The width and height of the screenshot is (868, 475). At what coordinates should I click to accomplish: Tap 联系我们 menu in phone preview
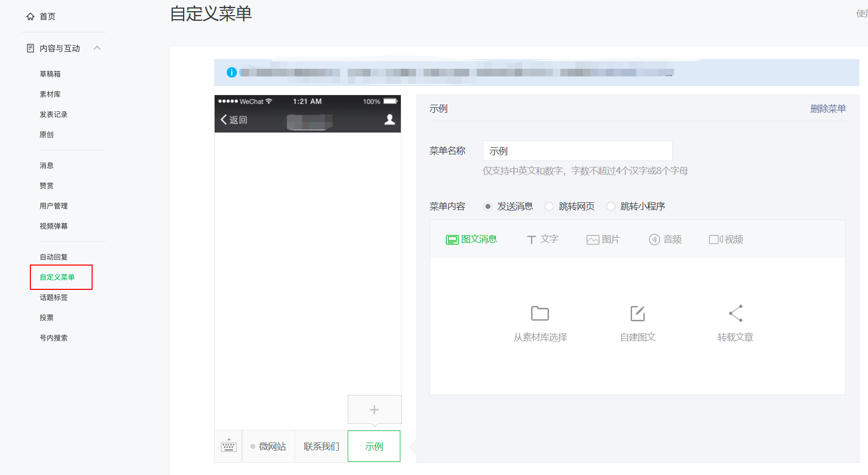[321, 446]
